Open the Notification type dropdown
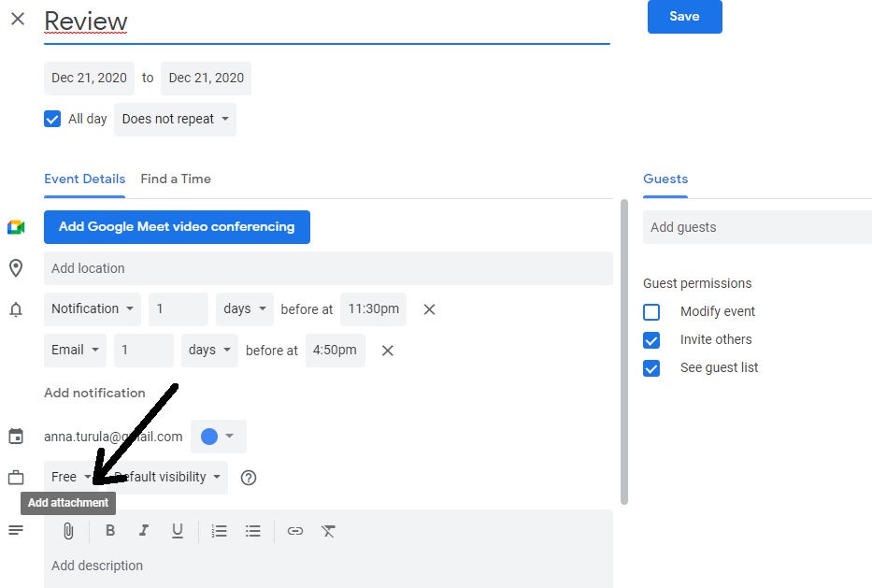Viewport: 872px width, 588px height. tap(93, 308)
